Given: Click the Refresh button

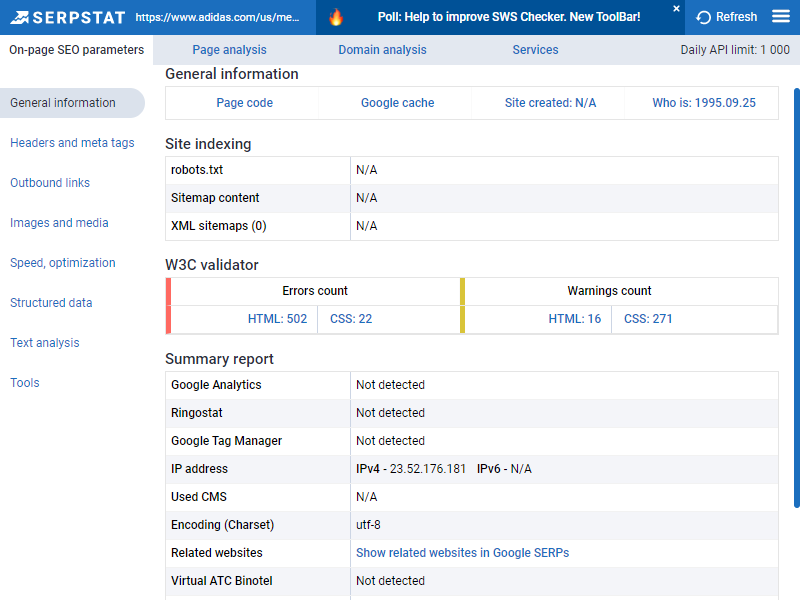Looking at the screenshot, I should (727, 17).
